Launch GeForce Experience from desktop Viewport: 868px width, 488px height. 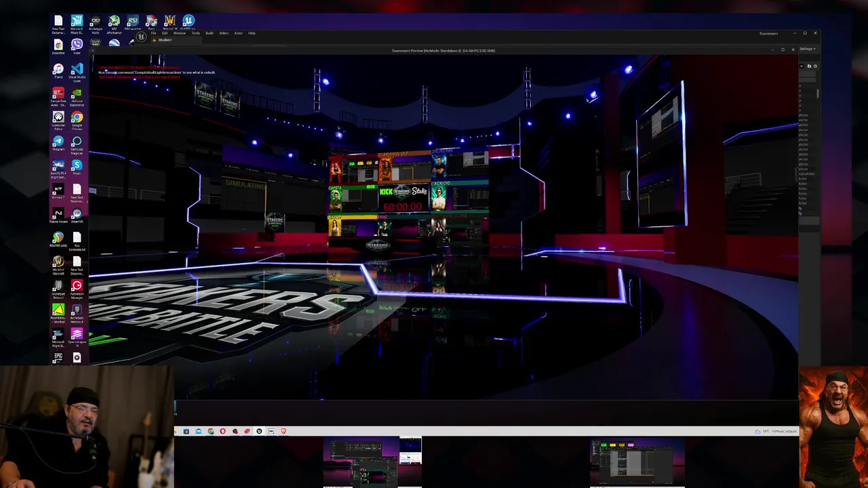tap(77, 97)
